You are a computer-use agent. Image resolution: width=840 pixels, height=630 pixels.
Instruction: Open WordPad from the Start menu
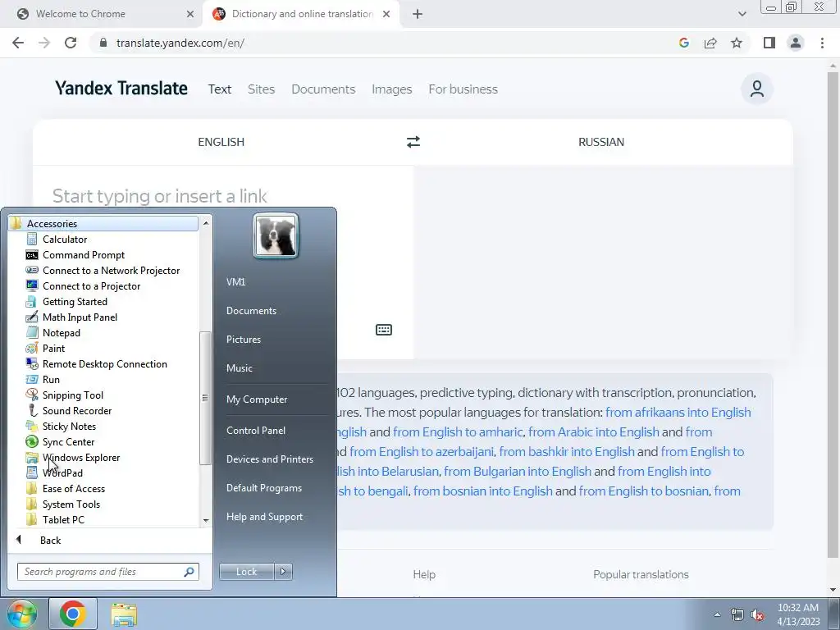click(62, 472)
